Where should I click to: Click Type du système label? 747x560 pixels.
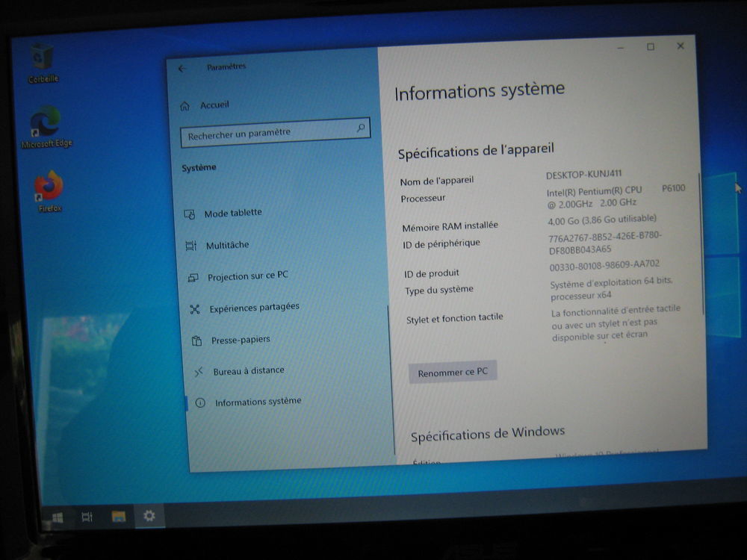(x=439, y=290)
